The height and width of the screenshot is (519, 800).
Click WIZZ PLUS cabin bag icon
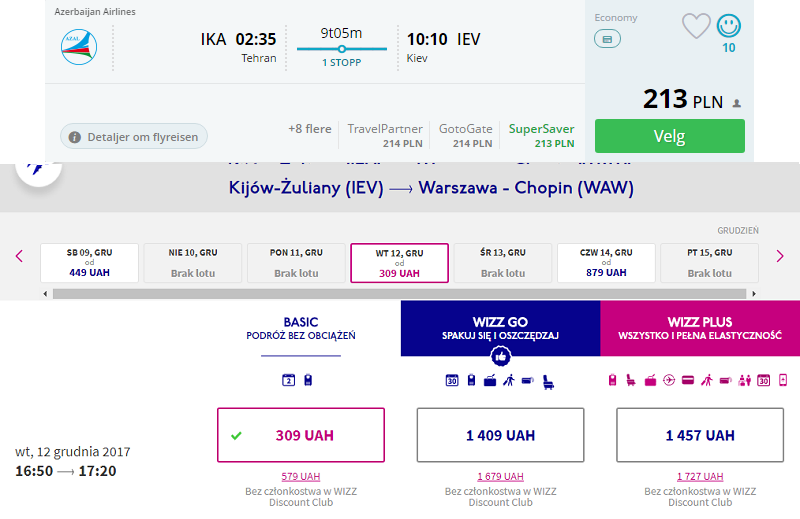613,380
